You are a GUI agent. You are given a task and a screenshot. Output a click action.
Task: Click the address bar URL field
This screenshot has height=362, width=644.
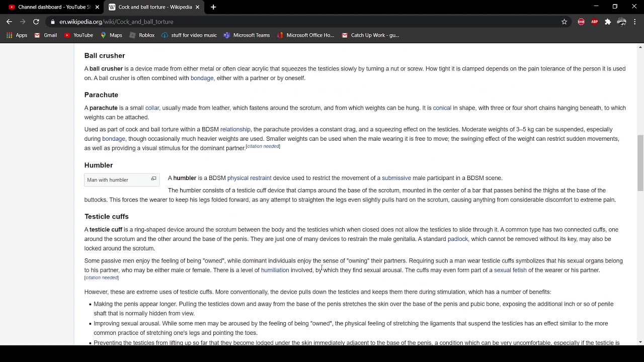pos(302,22)
